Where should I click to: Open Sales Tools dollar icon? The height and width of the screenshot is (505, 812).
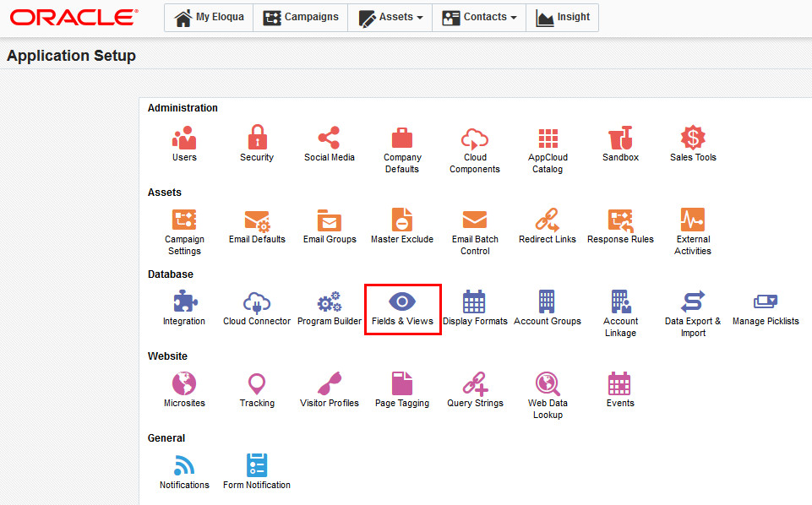click(693, 137)
